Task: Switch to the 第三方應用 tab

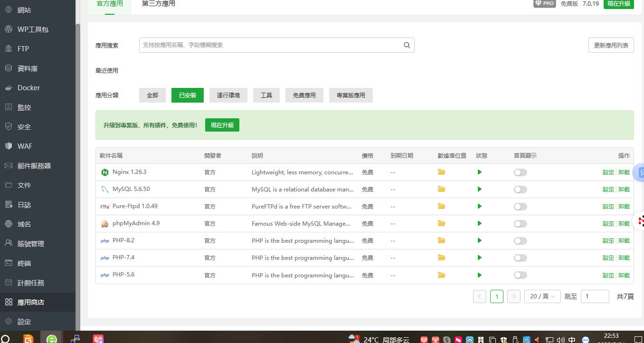Action: click(x=158, y=4)
